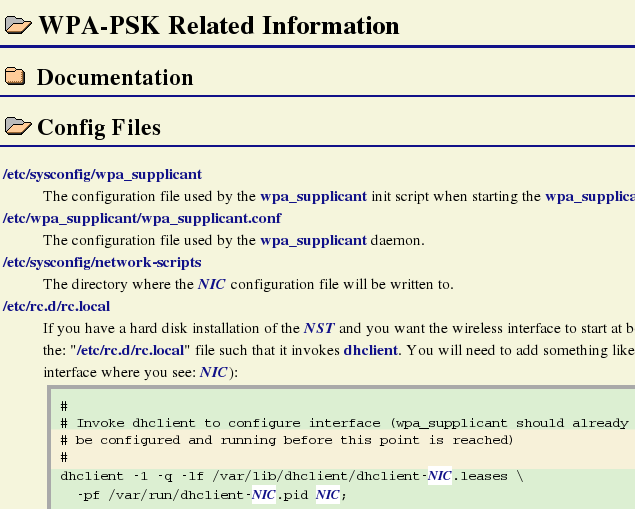
Task: Click NIC after 'interface where you see:'
Action: point(213,372)
